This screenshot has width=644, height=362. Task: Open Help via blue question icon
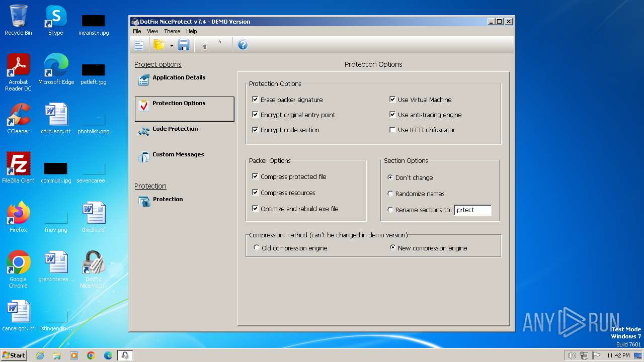click(x=243, y=45)
